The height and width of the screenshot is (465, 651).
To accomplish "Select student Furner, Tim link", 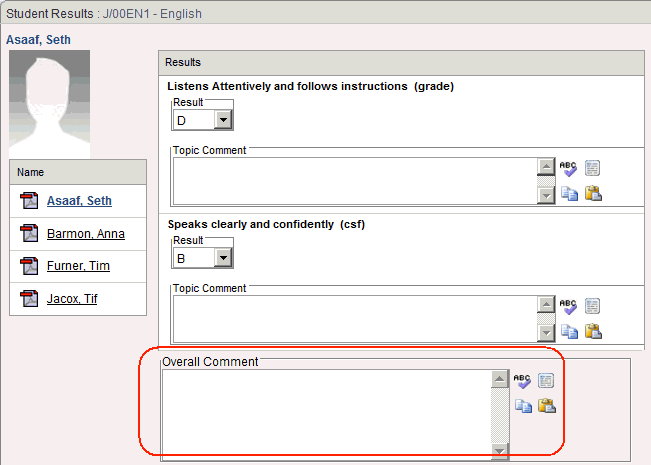I will point(78,266).
